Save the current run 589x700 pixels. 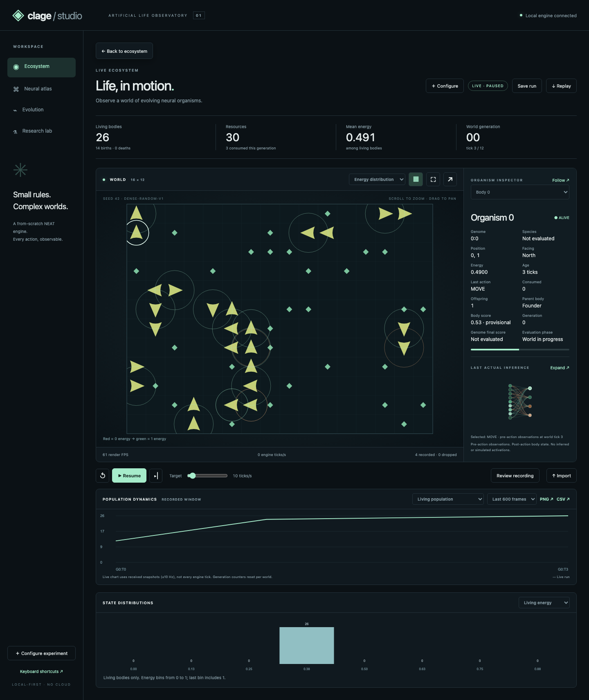[527, 86]
